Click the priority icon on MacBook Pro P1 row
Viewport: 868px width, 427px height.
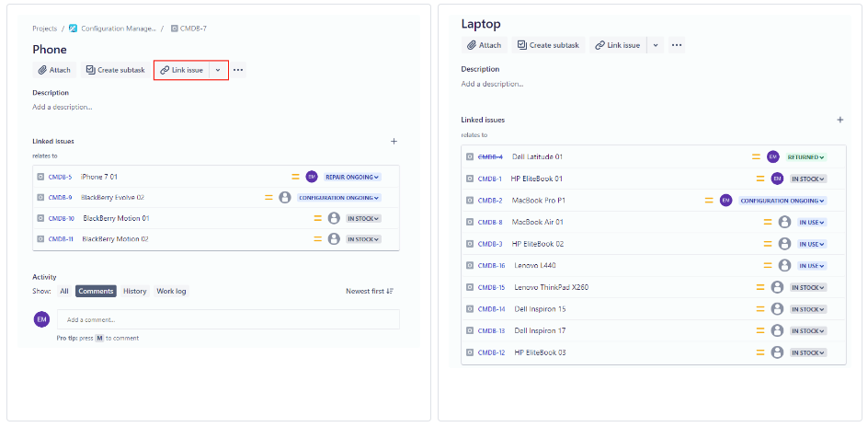click(x=710, y=201)
